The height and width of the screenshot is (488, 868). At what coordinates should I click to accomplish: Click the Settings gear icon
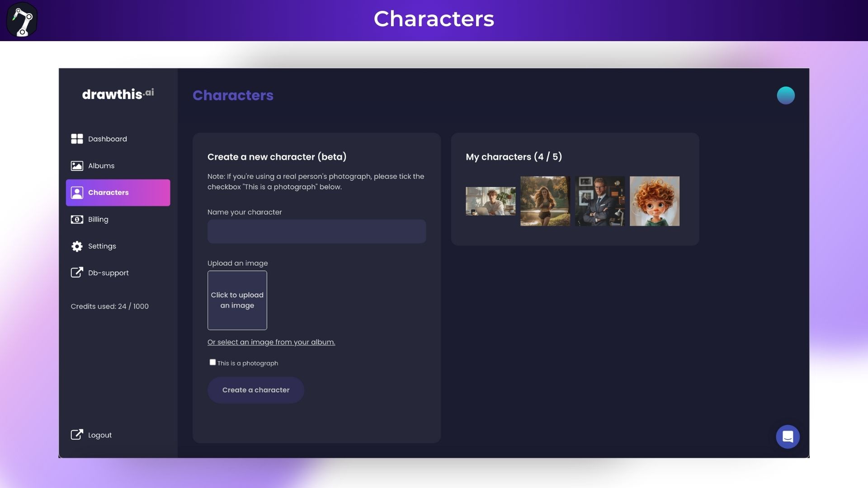pyautogui.click(x=77, y=246)
